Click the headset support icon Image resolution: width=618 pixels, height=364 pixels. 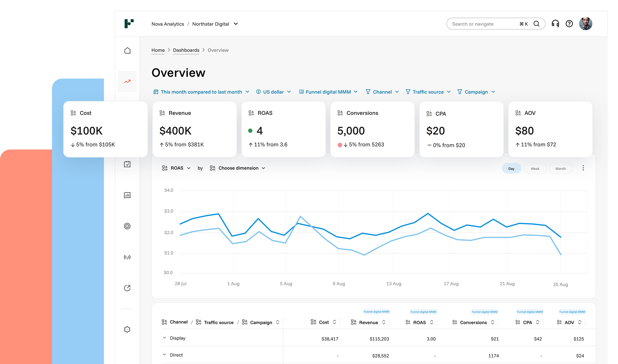(x=555, y=24)
